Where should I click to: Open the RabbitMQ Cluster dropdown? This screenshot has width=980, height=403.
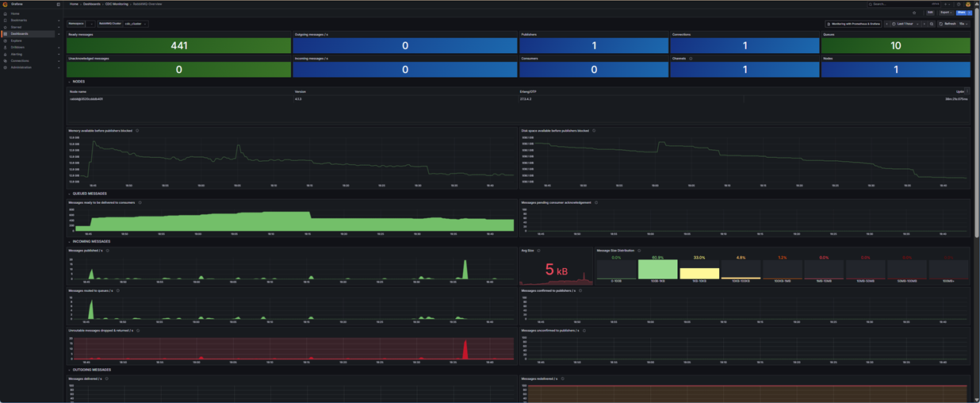[136, 24]
